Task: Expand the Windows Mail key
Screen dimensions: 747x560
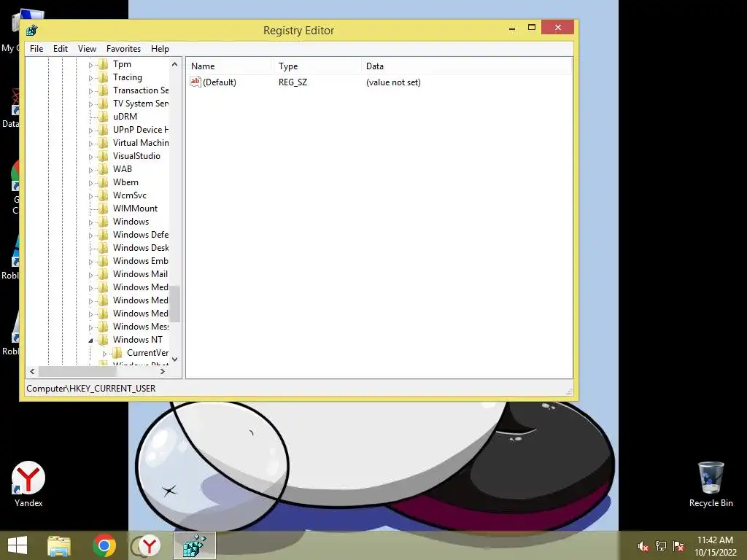Action: pos(90,275)
